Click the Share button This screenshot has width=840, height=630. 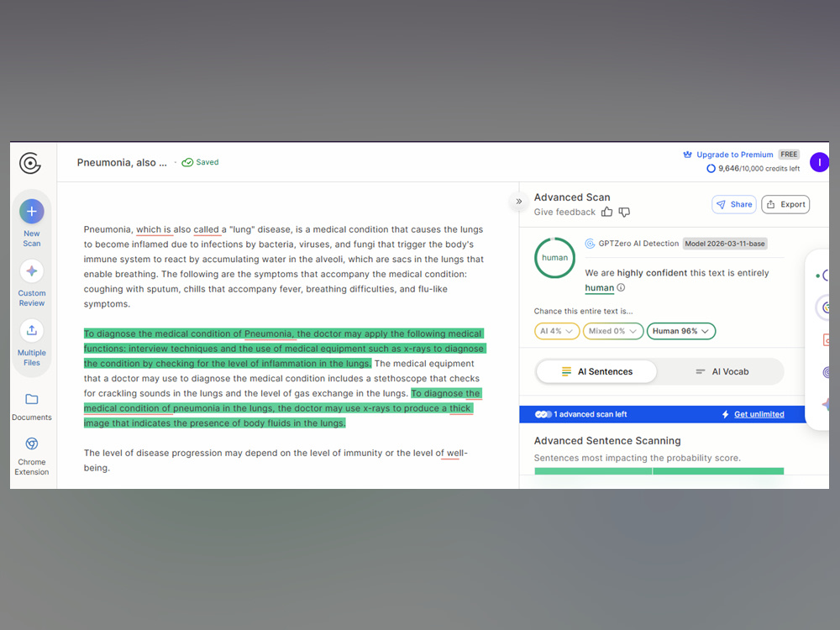(x=734, y=204)
